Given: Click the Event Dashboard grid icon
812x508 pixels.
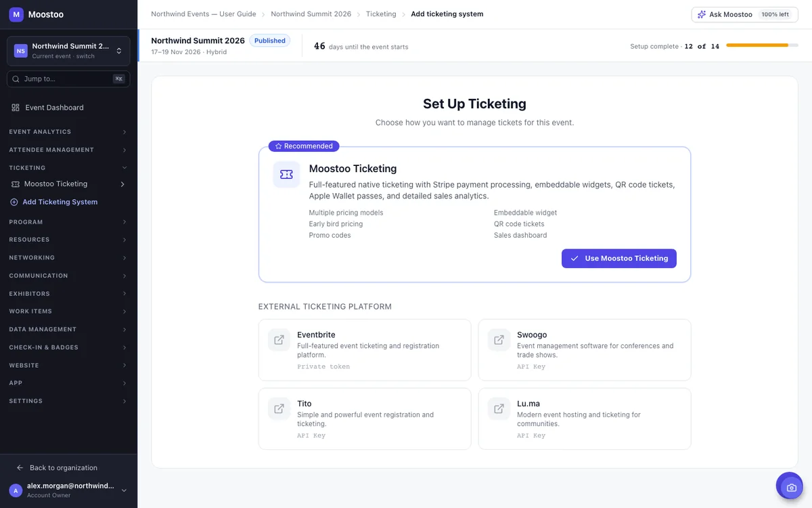Looking at the screenshot, I should [16, 108].
